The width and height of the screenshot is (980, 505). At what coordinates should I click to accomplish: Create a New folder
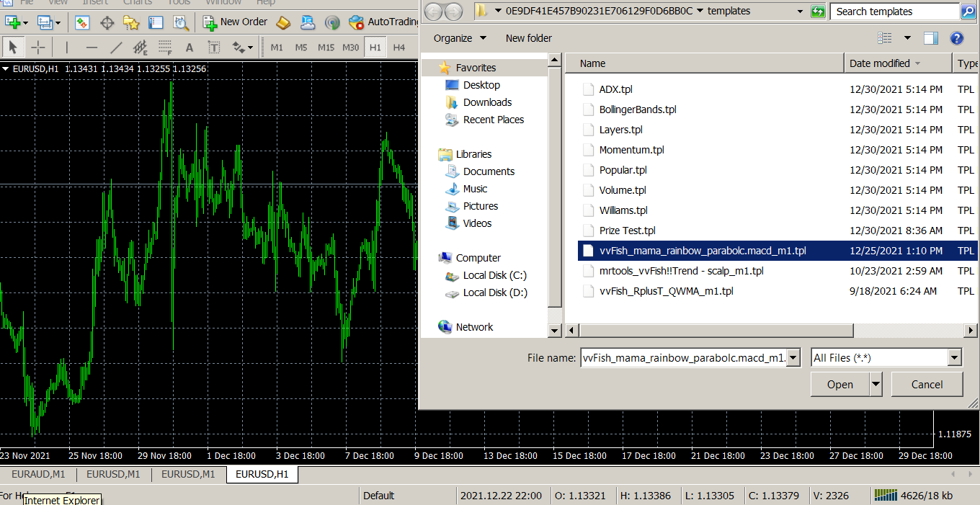[x=528, y=38]
